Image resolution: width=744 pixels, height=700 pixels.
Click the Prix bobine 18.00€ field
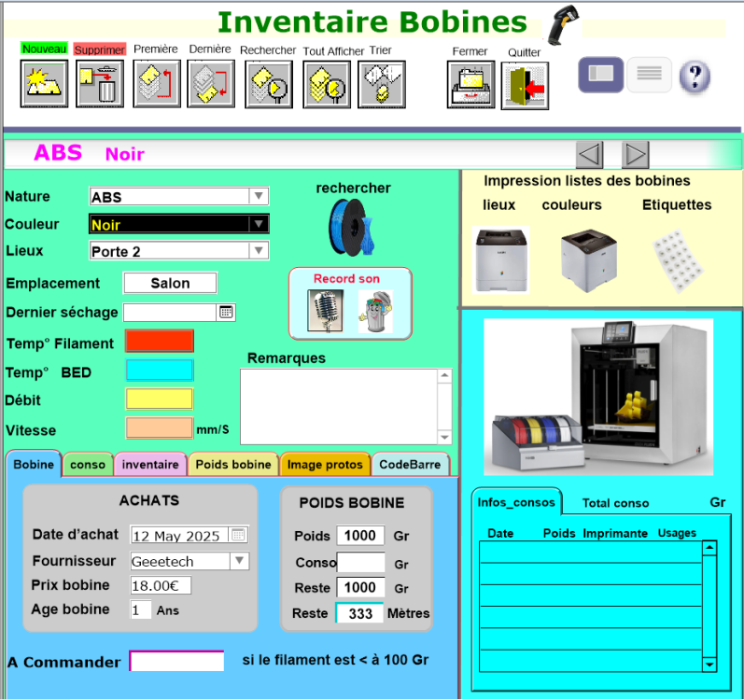[161, 585]
